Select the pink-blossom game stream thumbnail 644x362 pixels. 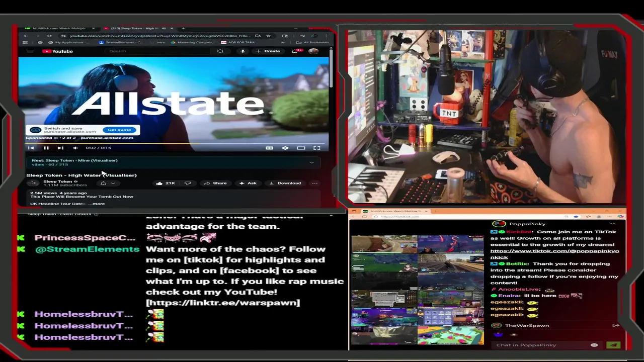tap(450, 334)
